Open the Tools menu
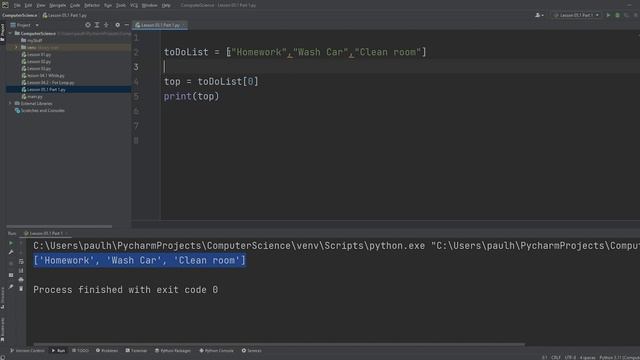The width and height of the screenshot is (640, 360). (121, 5)
